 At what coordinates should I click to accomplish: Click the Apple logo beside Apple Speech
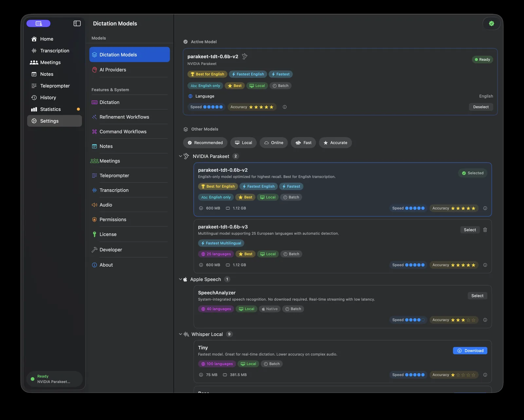pyautogui.click(x=185, y=279)
